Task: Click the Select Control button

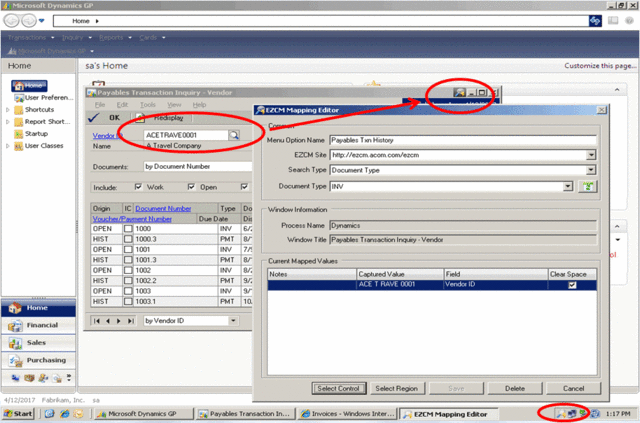Action: 338,388
